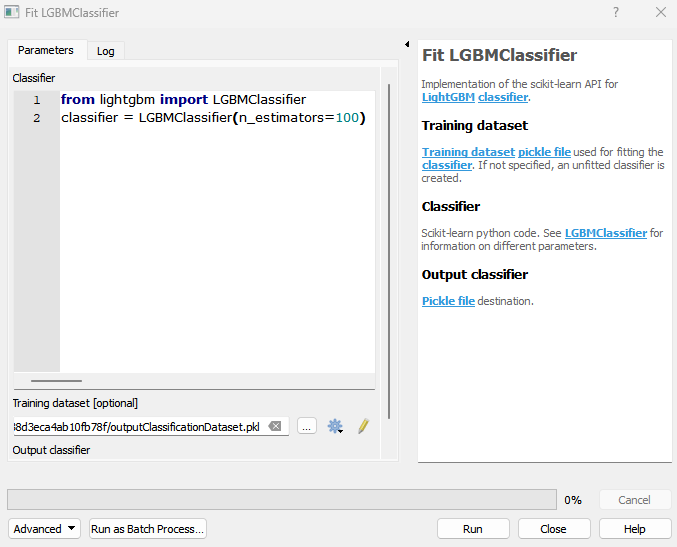Click the yellow pencil edit icon
The width and height of the screenshot is (677, 547).
[364, 426]
